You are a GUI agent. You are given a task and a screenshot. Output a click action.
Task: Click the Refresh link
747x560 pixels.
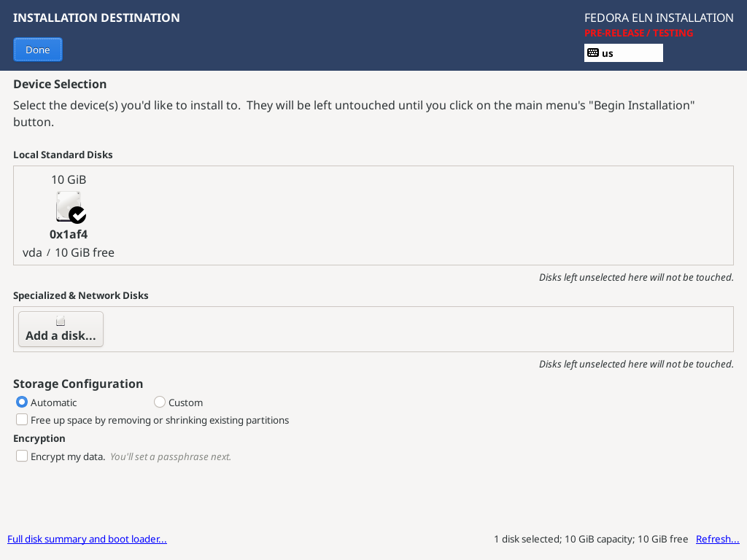coord(718,539)
